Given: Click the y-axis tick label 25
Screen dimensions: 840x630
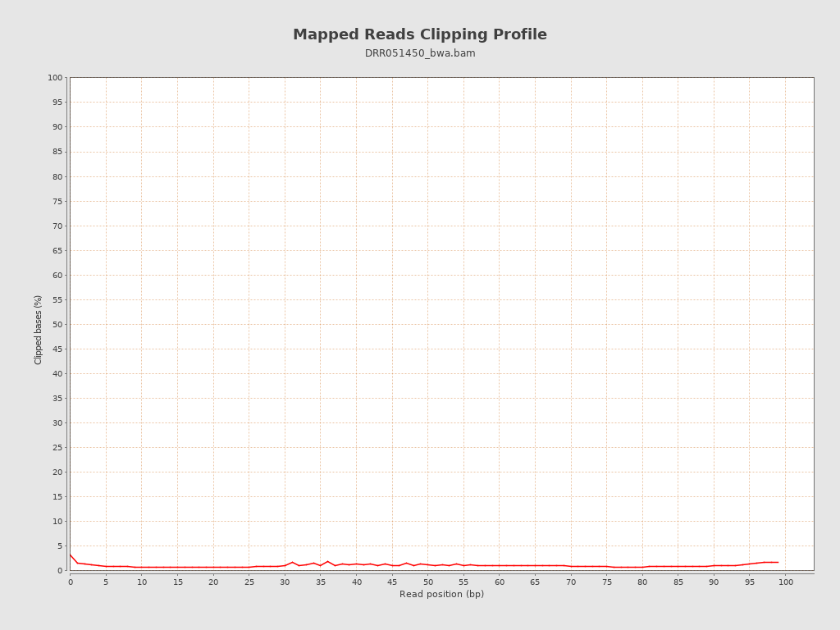Looking at the screenshot, I should pyautogui.click(x=57, y=448).
